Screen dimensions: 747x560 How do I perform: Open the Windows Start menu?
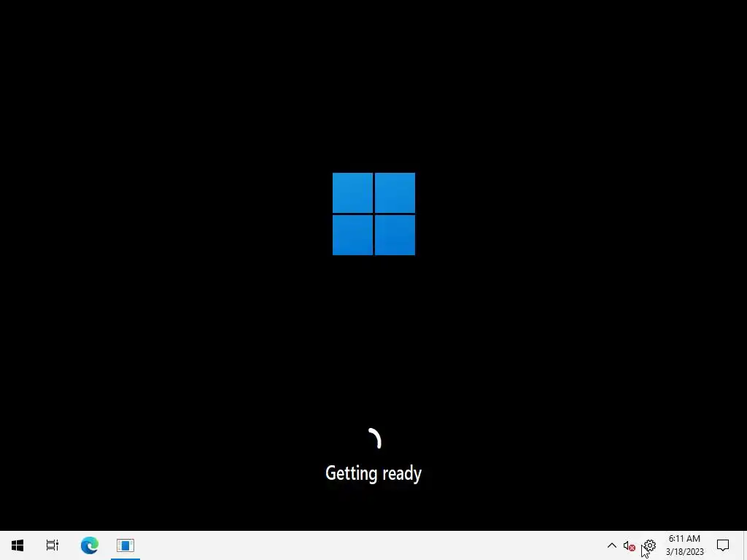click(18, 545)
